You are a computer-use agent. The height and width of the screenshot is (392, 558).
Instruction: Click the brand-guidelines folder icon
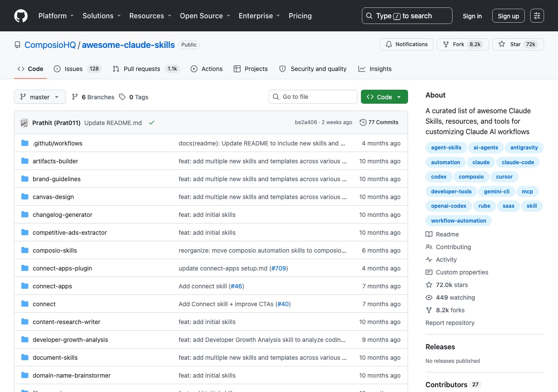coord(25,179)
